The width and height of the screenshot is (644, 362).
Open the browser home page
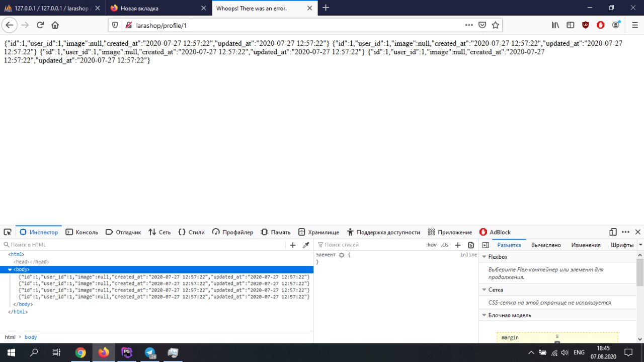click(55, 25)
